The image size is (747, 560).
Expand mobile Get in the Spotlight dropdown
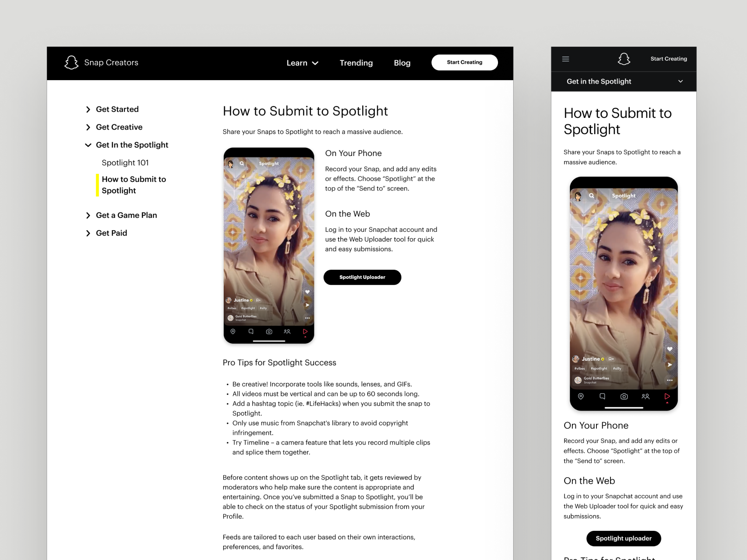tap(680, 81)
